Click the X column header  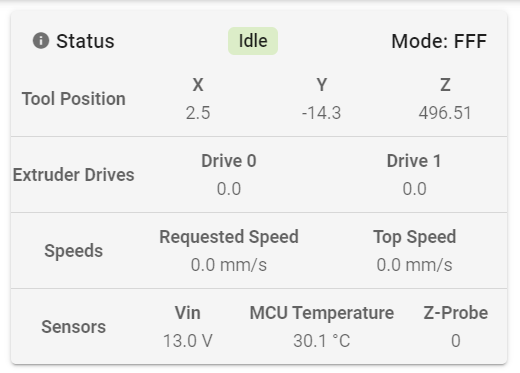point(198,85)
